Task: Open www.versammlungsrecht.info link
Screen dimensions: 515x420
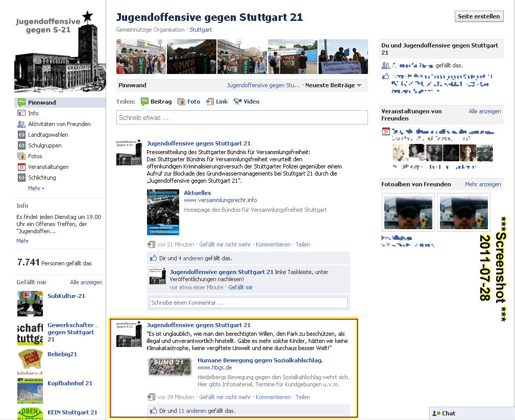Action: [x=220, y=200]
